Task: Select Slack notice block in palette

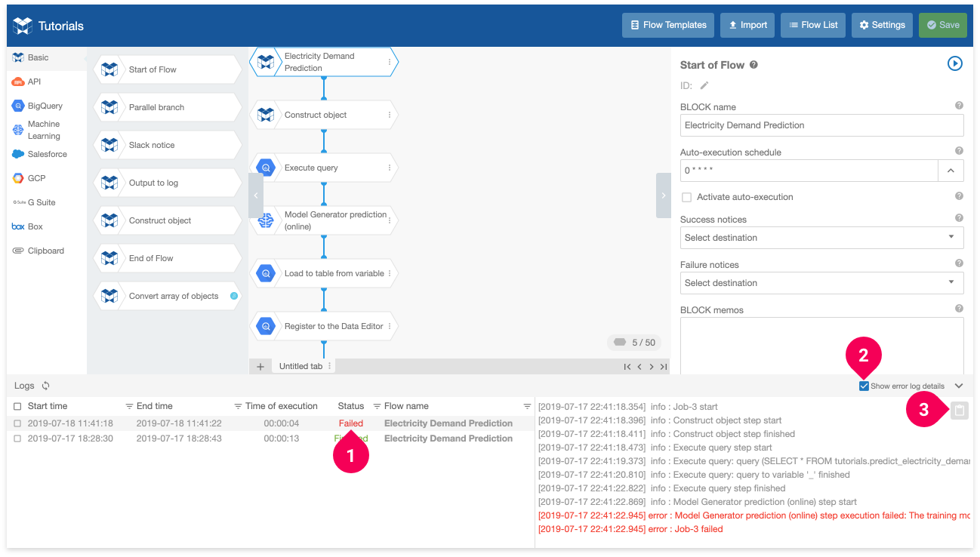Action: pyautogui.click(x=168, y=145)
